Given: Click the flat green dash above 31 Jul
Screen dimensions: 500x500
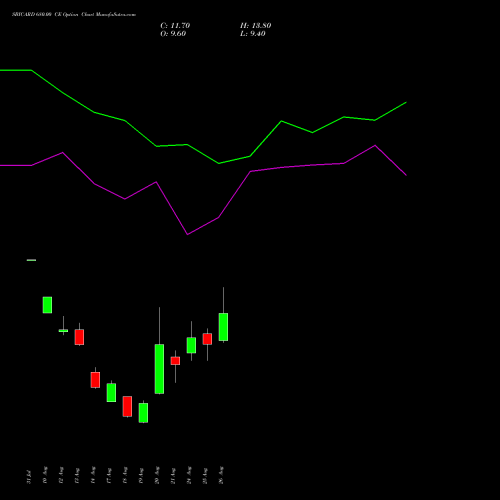Looking at the screenshot, I should pos(31,260).
